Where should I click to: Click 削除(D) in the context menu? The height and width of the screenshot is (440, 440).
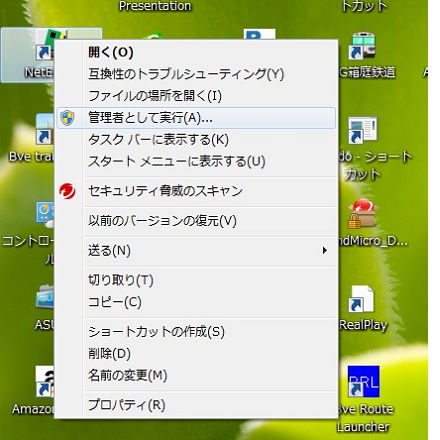pos(196,354)
